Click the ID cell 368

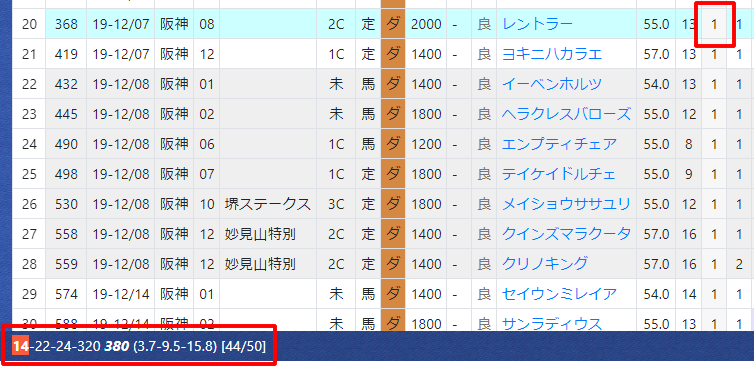[66, 24]
